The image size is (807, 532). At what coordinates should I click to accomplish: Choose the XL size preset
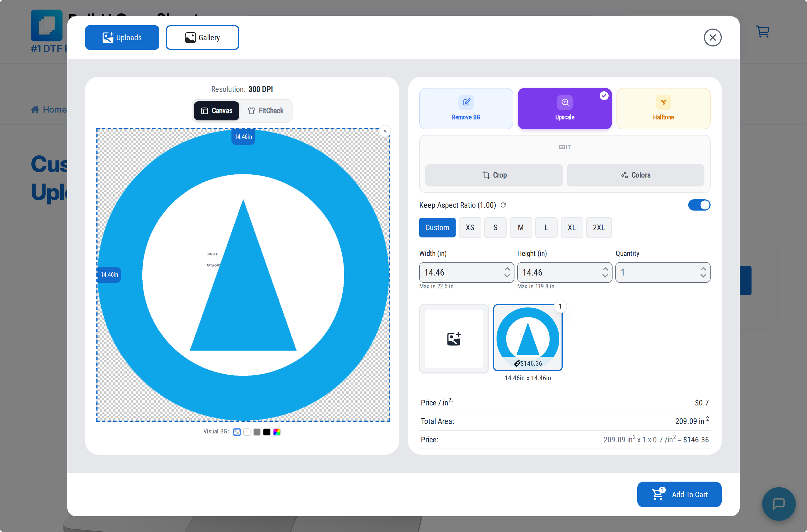coord(572,228)
